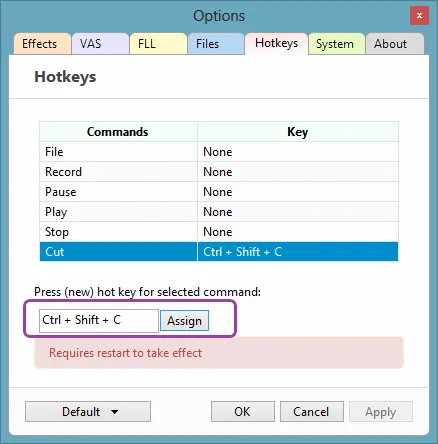
Task: Select the Play command row
Action: tap(219, 212)
